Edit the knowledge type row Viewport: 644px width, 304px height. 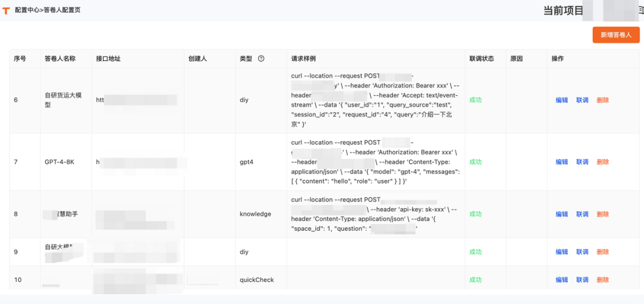[x=562, y=214]
